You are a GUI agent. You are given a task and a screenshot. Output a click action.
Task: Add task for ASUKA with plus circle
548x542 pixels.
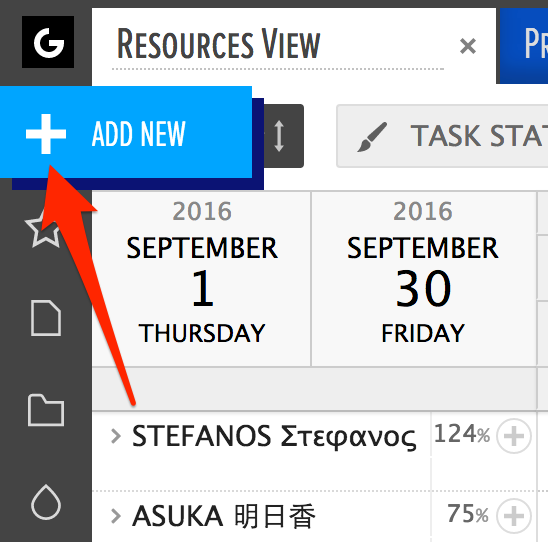(514, 516)
